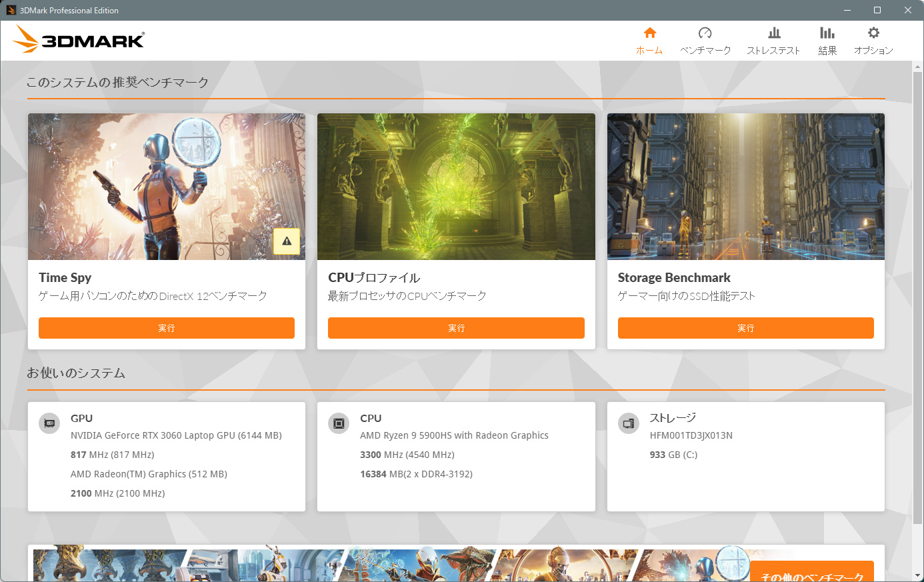Click the 最新プロセッサのCPUベンチマーク description
924x582 pixels.
coord(407,296)
